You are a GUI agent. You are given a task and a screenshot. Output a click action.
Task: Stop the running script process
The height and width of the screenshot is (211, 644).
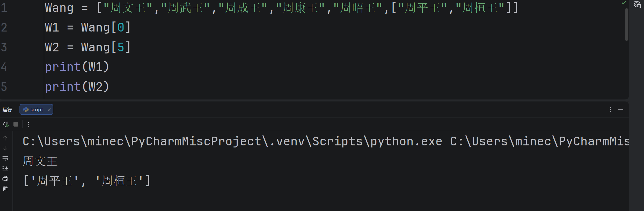(16, 124)
